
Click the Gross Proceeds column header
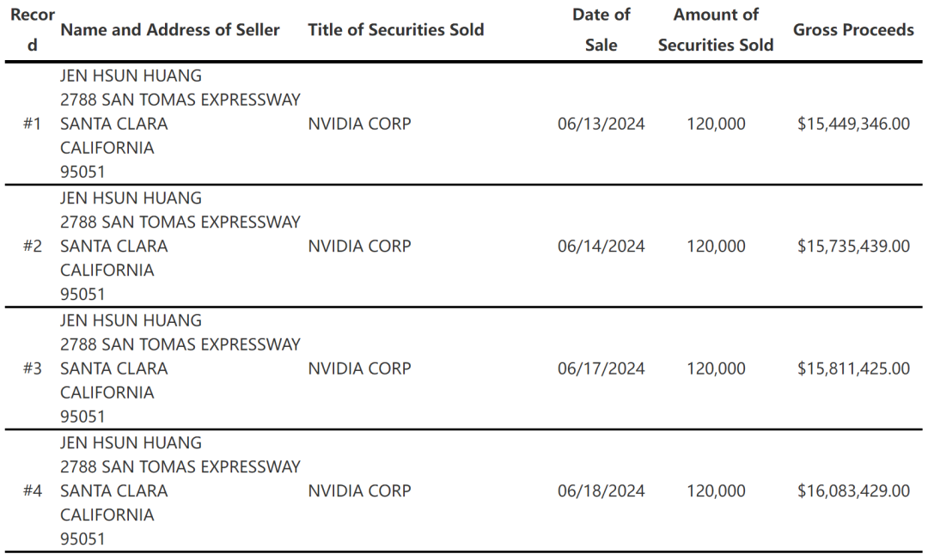pos(853,30)
